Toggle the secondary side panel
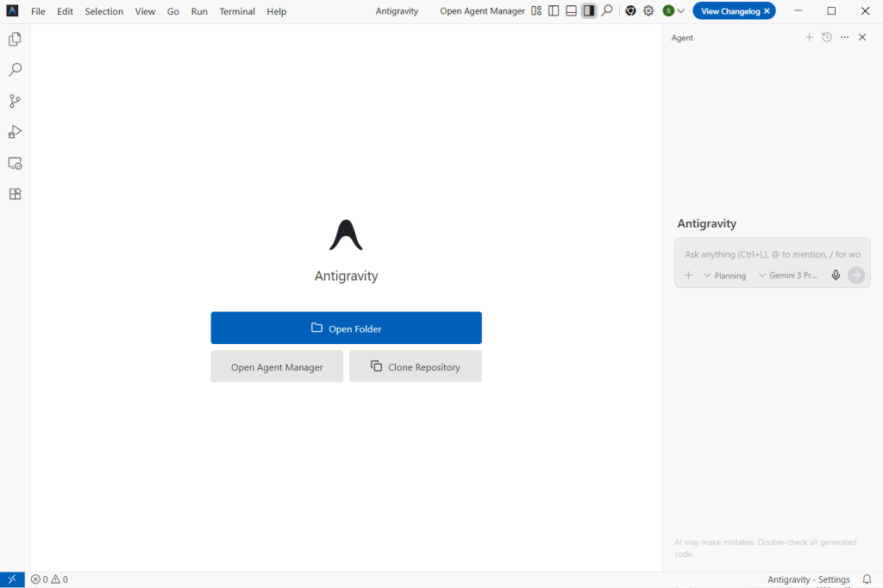The width and height of the screenshot is (883, 588). [588, 10]
